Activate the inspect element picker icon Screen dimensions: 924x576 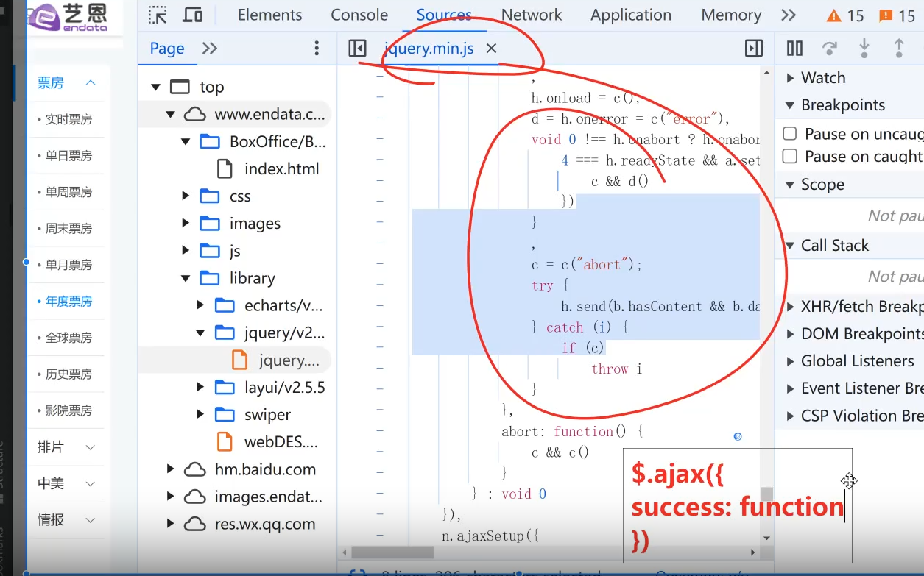pyautogui.click(x=158, y=15)
